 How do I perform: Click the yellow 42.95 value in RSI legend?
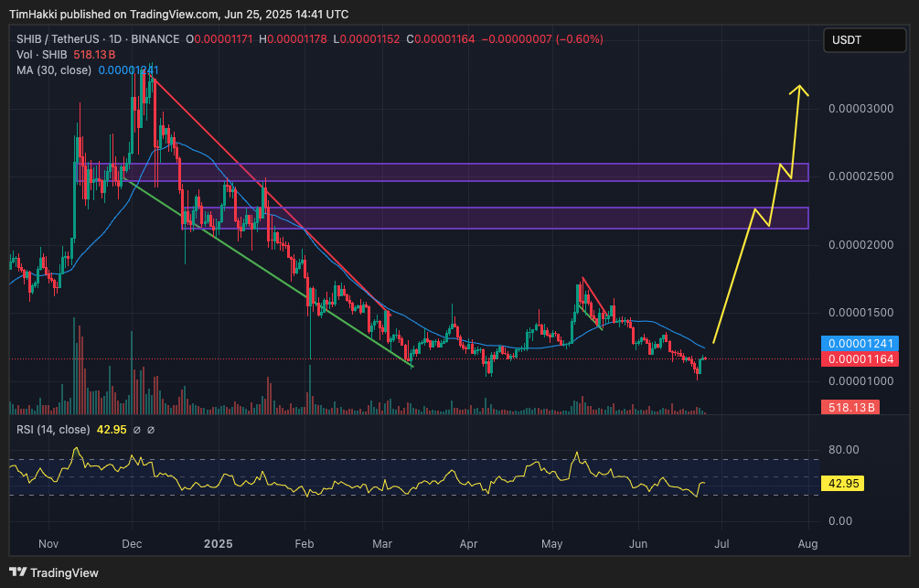click(112, 430)
